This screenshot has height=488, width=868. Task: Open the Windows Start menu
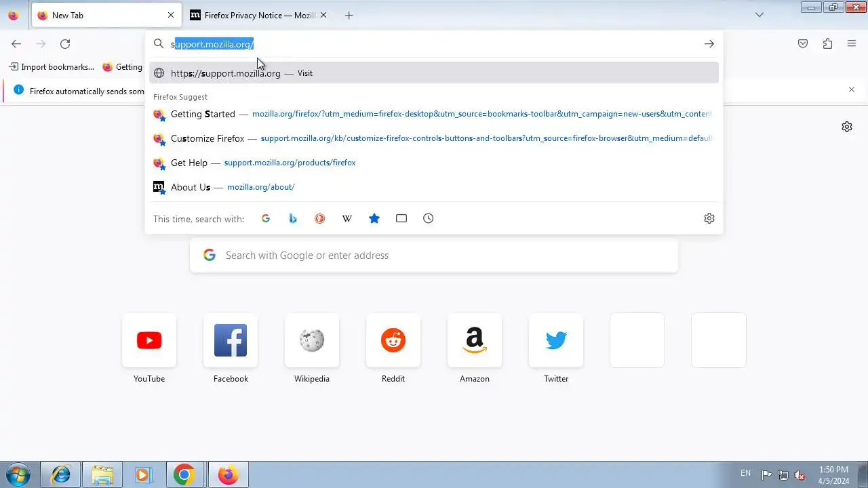[x=18, y=474]
